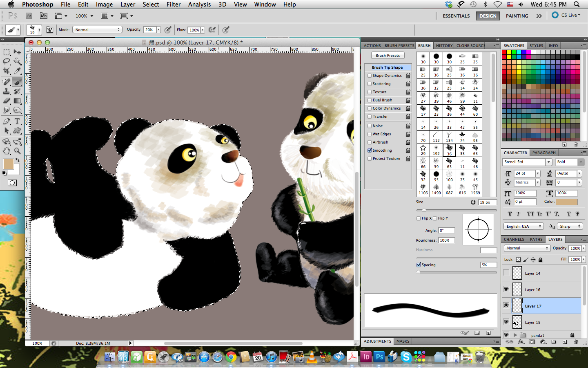Select the Custom Shape tool
The image size is (588, 368).
click(17, 131)
